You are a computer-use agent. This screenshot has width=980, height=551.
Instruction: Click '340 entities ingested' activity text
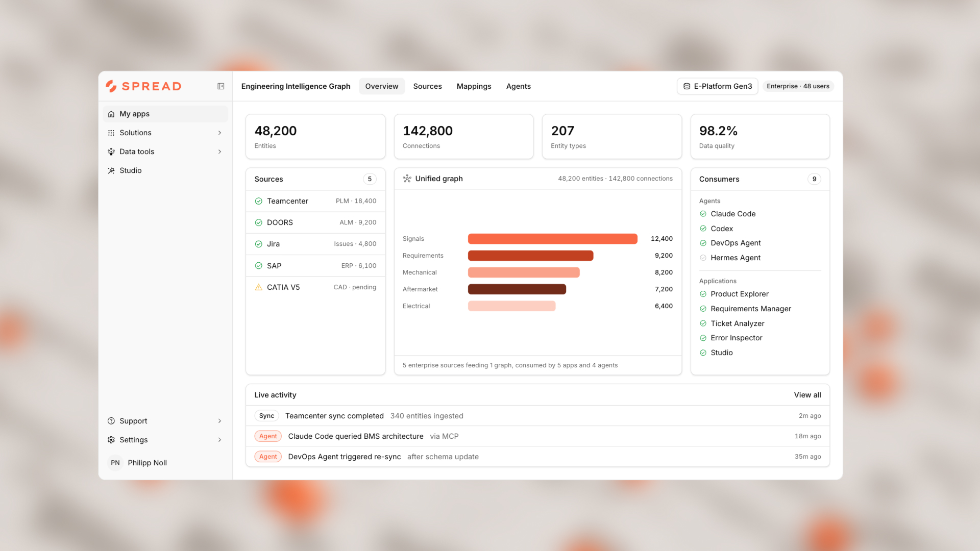click(x=427, y=416)
